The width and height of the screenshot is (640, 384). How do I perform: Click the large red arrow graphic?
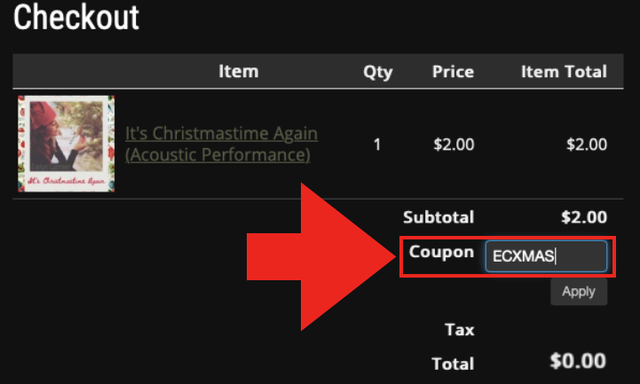(321, 256)
